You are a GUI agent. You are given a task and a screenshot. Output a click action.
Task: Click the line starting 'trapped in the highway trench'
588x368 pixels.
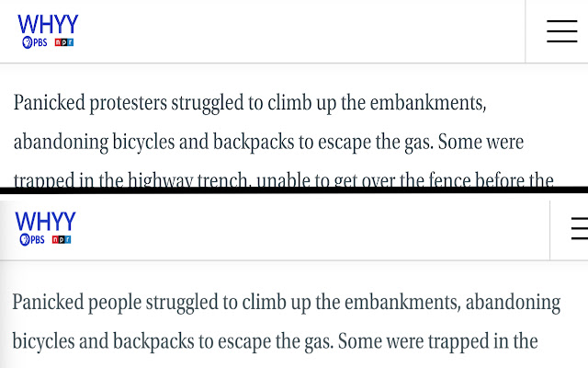pyautogui.click(x=284, y=179)
